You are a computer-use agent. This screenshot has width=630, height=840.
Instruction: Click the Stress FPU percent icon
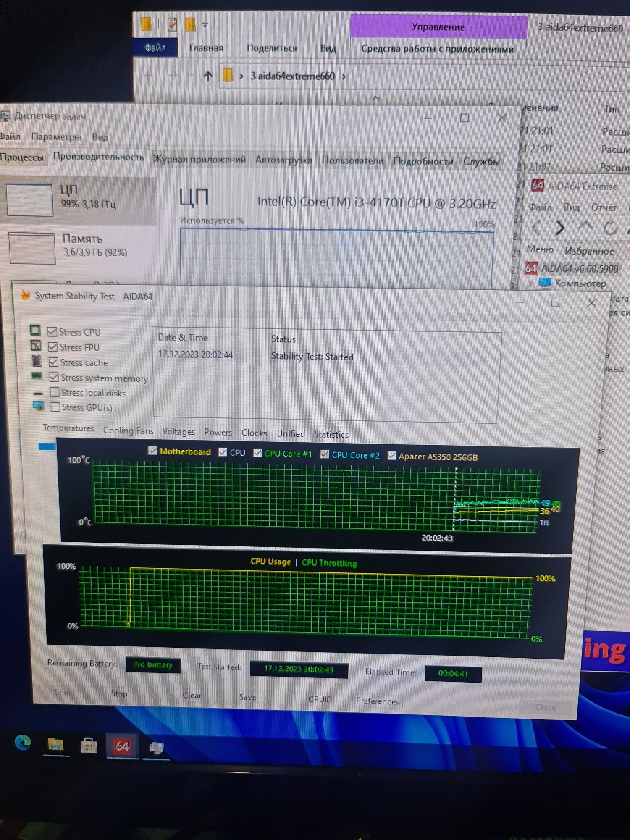point(36,346)
